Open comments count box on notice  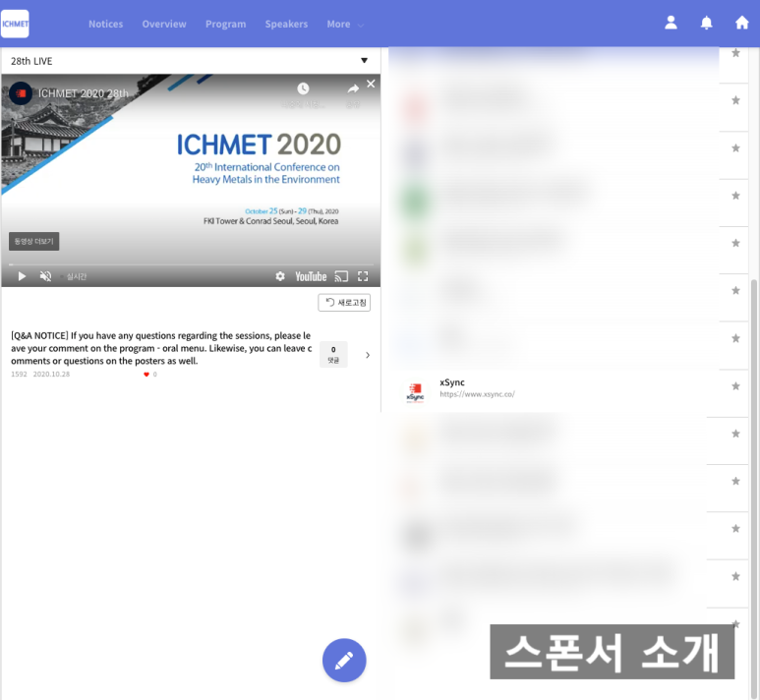click(x=333, y=354)
